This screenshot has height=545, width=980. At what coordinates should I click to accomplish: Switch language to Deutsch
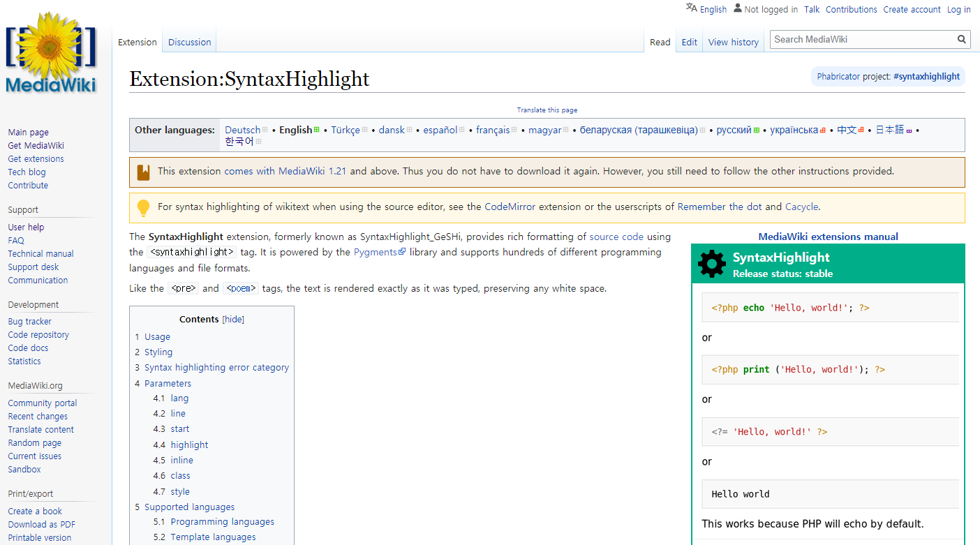coord(242,130)
